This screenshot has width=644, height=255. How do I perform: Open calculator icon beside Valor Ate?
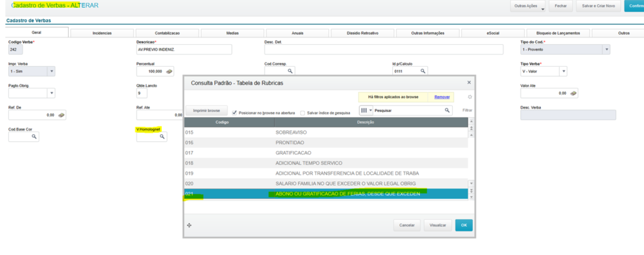573,93
